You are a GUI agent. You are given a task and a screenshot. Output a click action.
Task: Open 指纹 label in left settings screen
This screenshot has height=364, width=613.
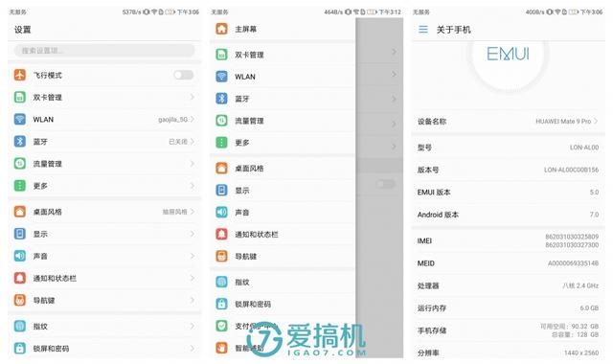(40, 326)
